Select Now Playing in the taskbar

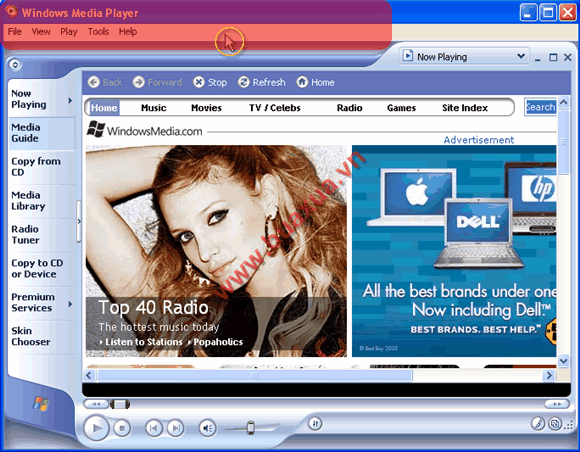pos(28,99)
